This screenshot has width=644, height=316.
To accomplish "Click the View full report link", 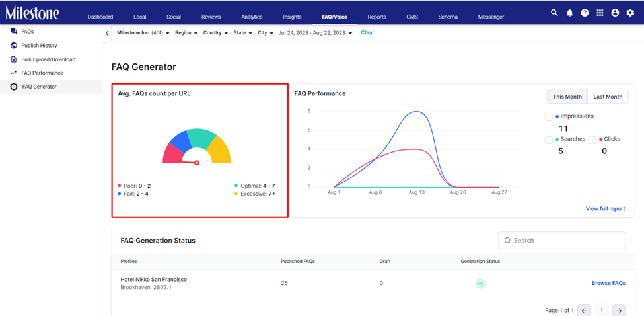I will click(x=606, y=209).
